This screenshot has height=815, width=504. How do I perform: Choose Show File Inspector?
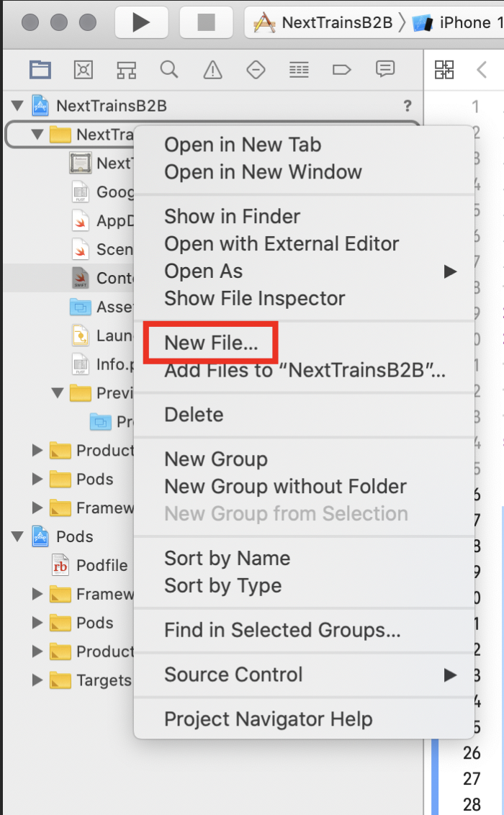(x=255, y=298)
